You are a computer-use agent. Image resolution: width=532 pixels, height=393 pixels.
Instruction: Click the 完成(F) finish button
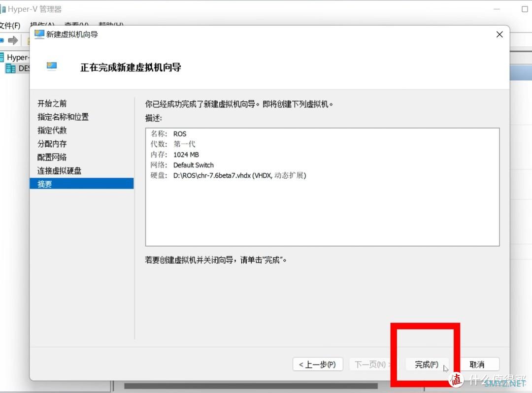[x=427, y=364]
